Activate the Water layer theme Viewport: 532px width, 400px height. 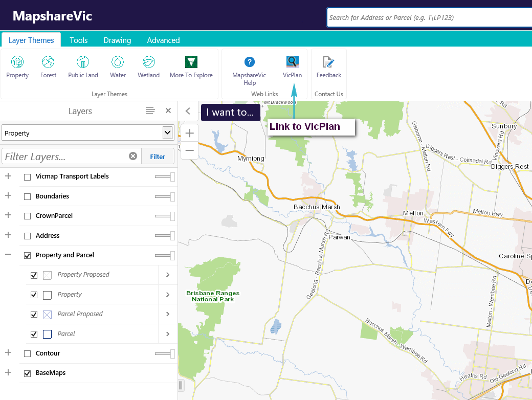pos(118,67)
